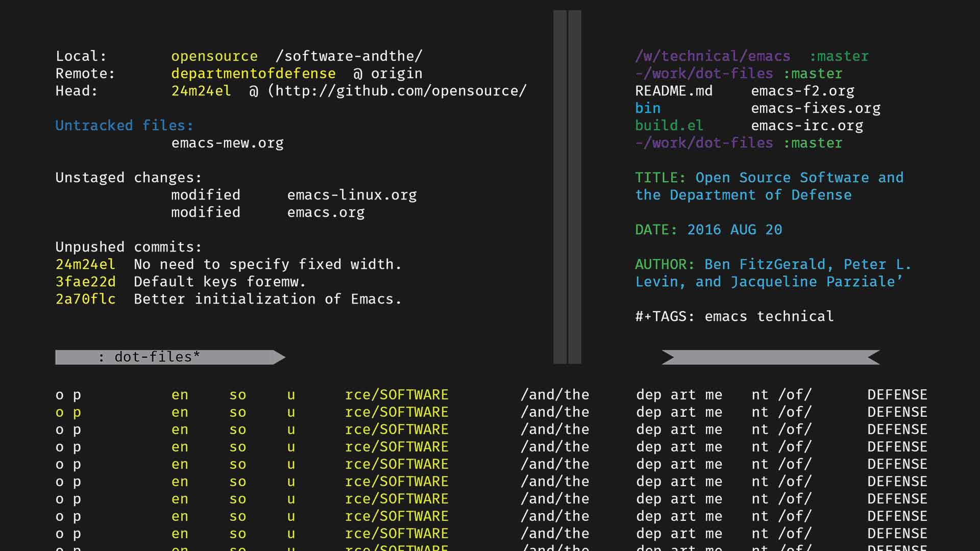Open build.el file entry
This screenshot has height=551, width=980.
pyautogui.click(x=669, y=126)
